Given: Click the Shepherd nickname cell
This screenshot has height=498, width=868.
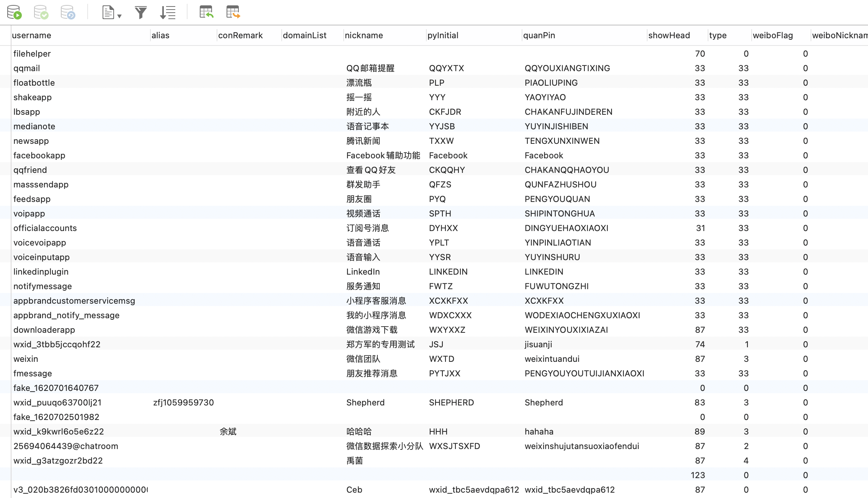Looking at the screenshot, I should point(365,403).
